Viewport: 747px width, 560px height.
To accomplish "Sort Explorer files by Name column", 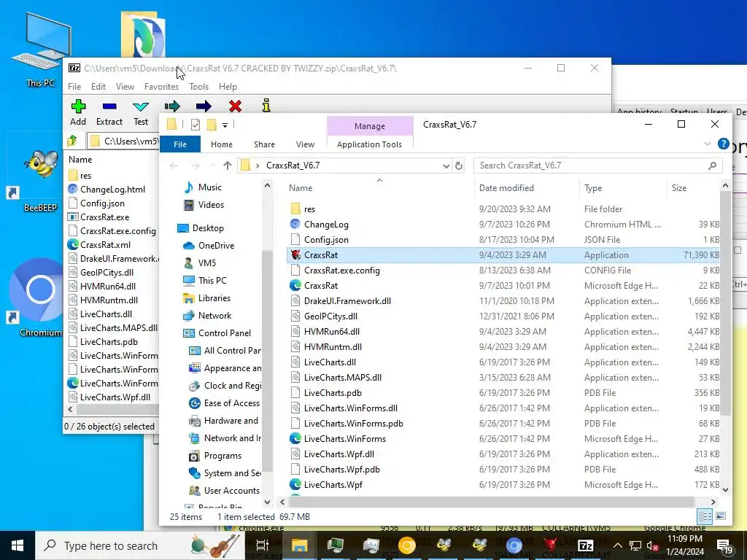I will pos(301,188).
